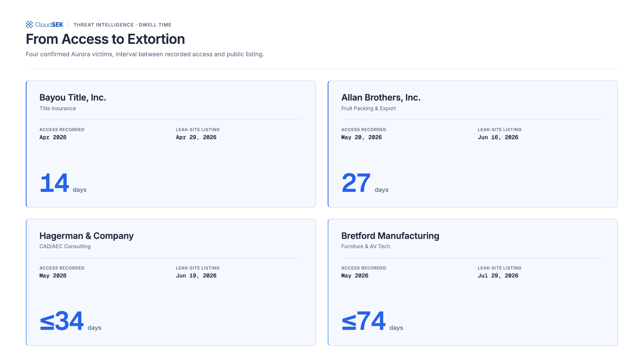Click the Threat Intelligence · Dwell Time label
Screen dimensions: 644x362
[122, 25]
